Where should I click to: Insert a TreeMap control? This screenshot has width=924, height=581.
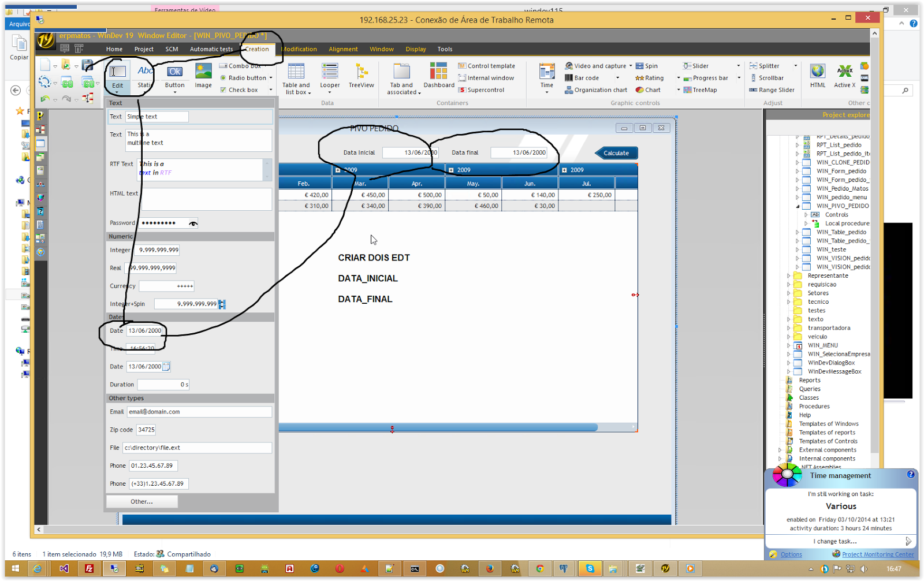point(700,90)
